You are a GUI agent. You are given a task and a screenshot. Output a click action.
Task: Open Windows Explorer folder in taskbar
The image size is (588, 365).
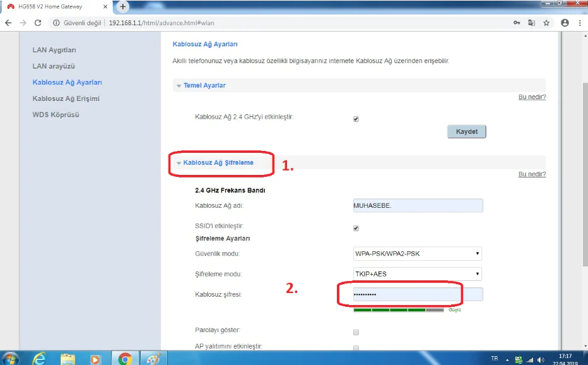pyautogui.click(x=68, y=359)
